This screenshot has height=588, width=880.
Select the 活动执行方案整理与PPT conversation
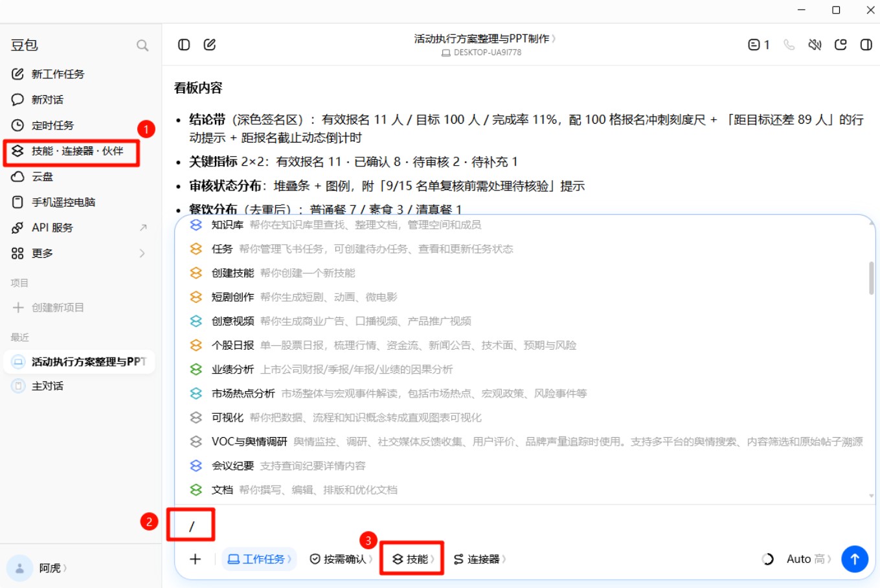(79, 361)
